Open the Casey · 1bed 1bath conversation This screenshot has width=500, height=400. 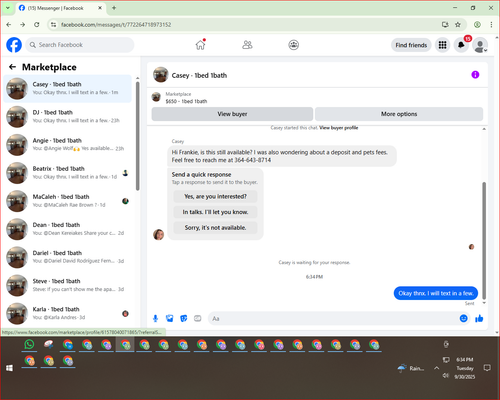[68, 88]
